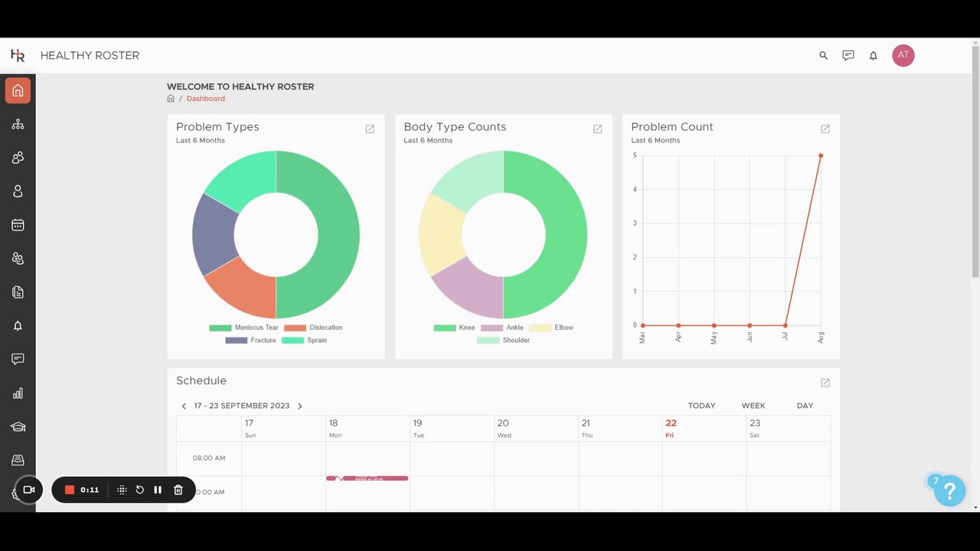The width and height of the screenshot is (980, 551).
Task: Open the organization hierarchy sidebar icon
Action: click(x=18, y=124)
